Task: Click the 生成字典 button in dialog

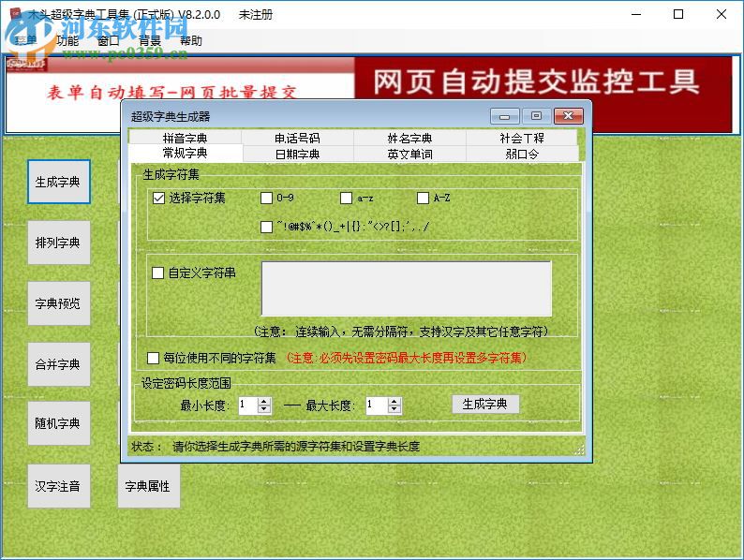Action: tap(485, 404)
